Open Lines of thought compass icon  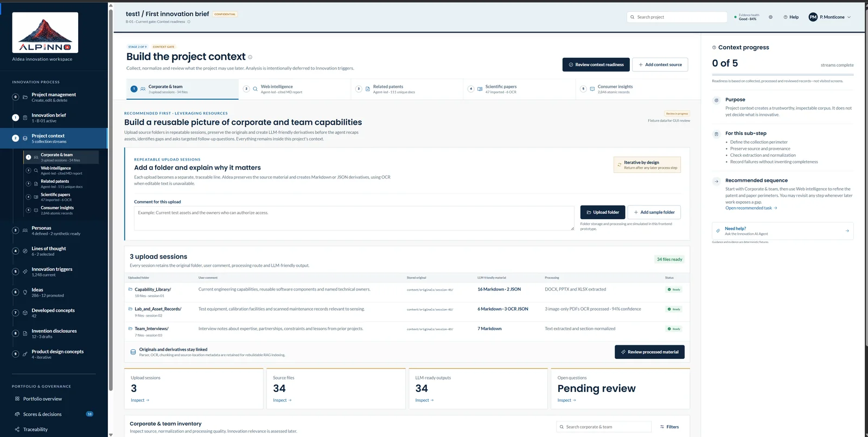click(25, 251)
